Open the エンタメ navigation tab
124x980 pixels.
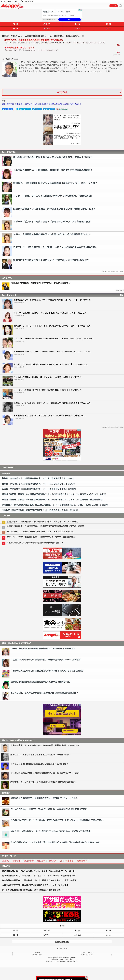(x=77, y=29)
